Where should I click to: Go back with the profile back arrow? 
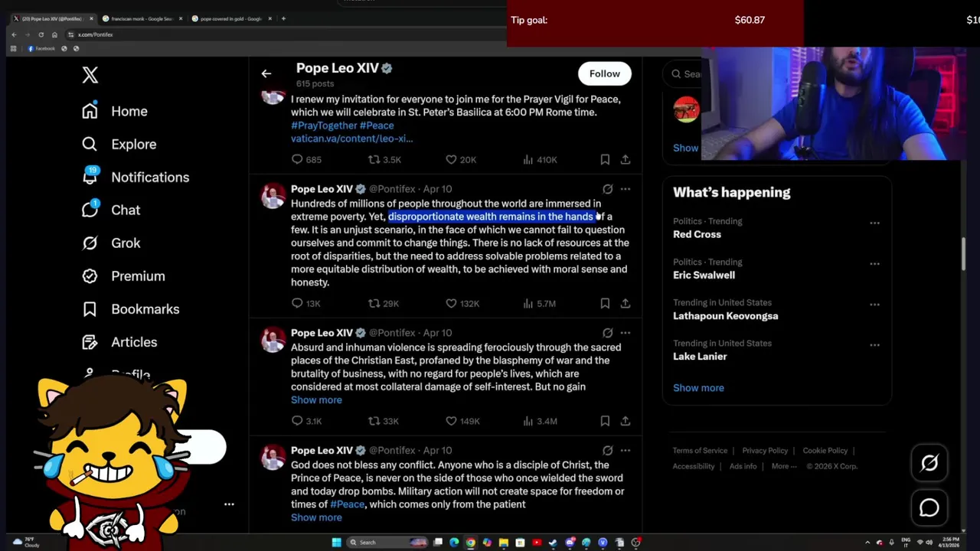(266, 73)
